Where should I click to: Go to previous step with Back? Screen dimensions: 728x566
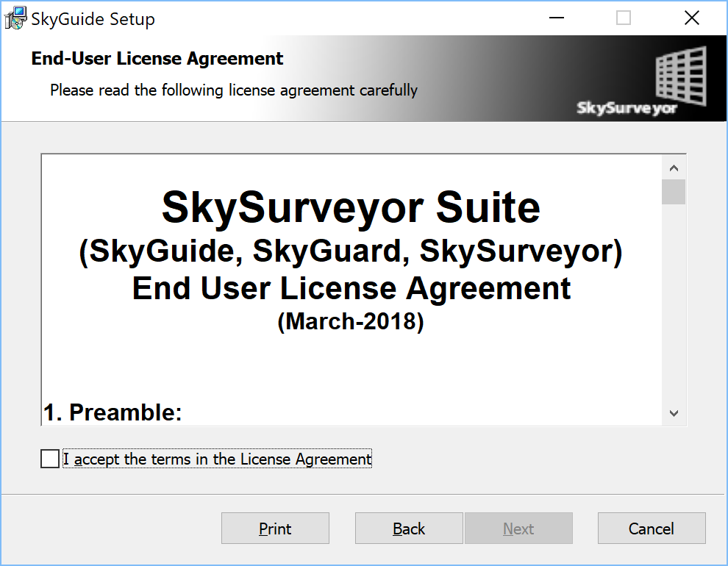tap(409, 529)
